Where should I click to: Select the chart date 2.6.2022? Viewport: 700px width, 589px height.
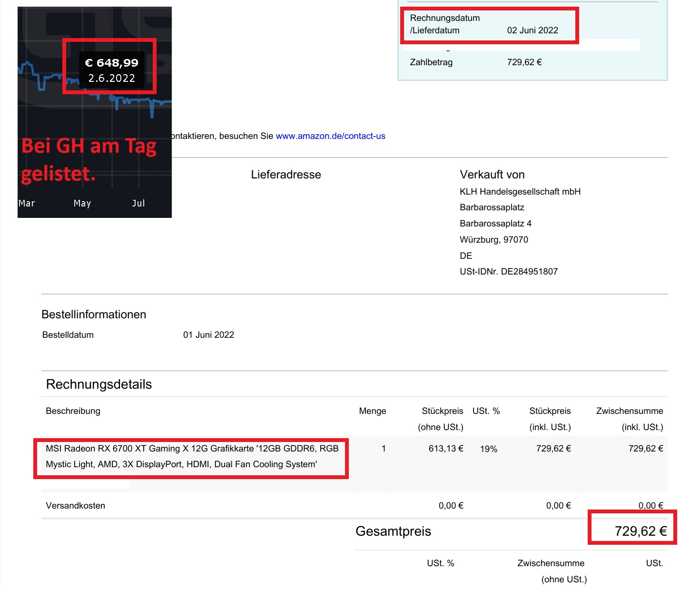[x=112, y=78]
